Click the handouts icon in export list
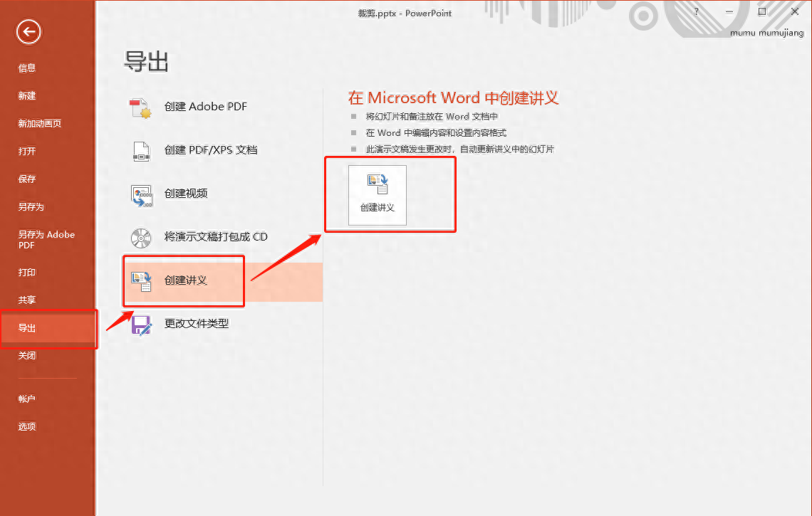The image size is (812, 516). tap(141, 282)
